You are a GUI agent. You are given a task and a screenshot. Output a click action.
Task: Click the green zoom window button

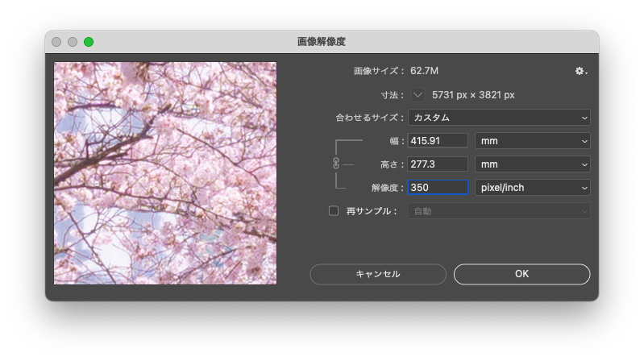[x=89, y=42]
